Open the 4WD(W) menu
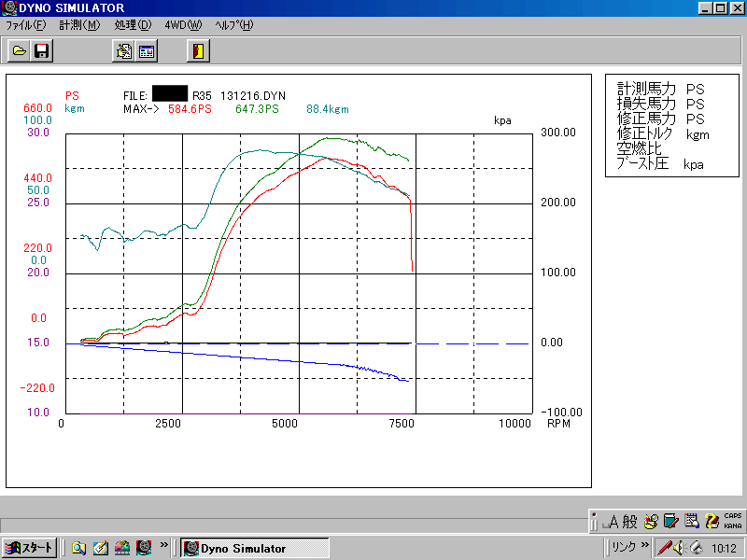This screenshot has width=747, height=560. point(182,25)
